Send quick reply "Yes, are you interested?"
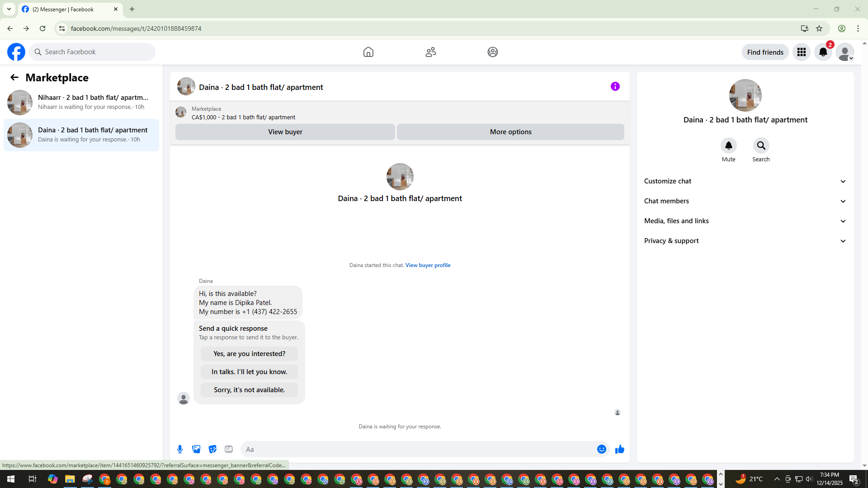Image resolution: width=868 pixels, height=488 pixels. pyautogui.click(x=249, y=354)
